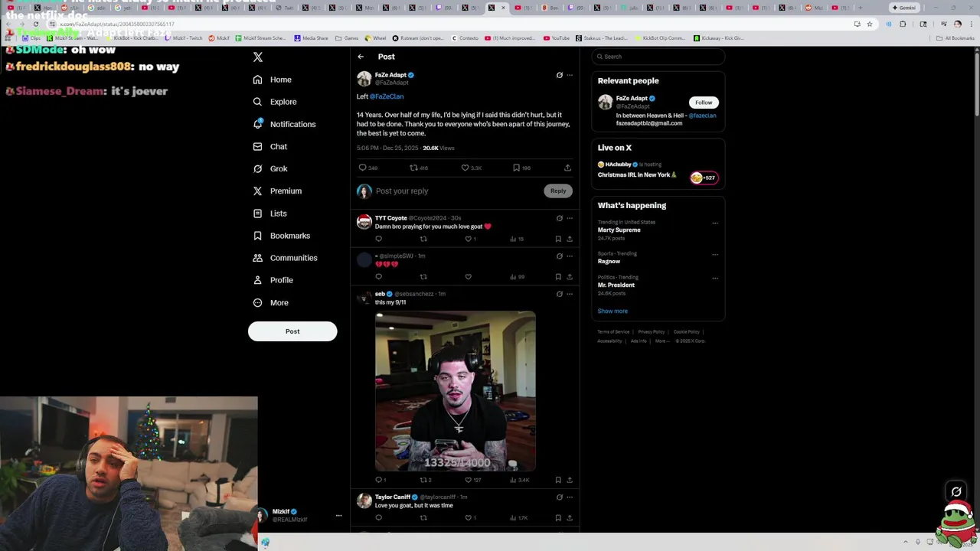Open more options for the Marty Supreme trend
The height and width of the screenshot is (551, 980).
coord(715,223)
